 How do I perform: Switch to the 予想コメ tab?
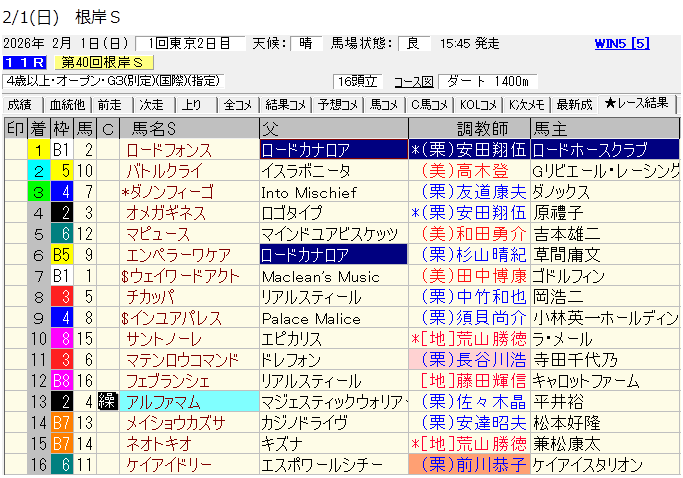[337, 104]
